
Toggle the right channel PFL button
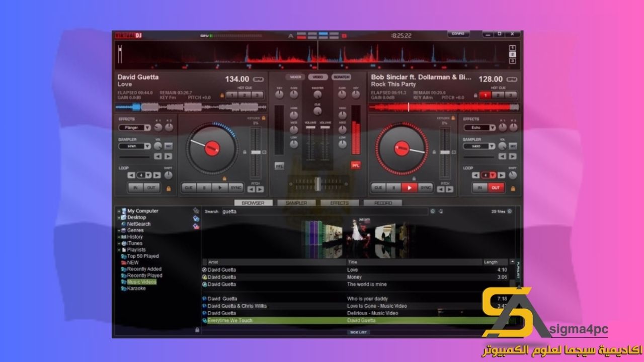coord(356,165)
